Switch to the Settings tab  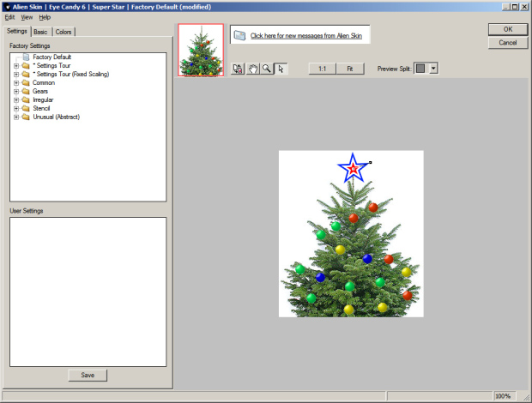(16, 31)
